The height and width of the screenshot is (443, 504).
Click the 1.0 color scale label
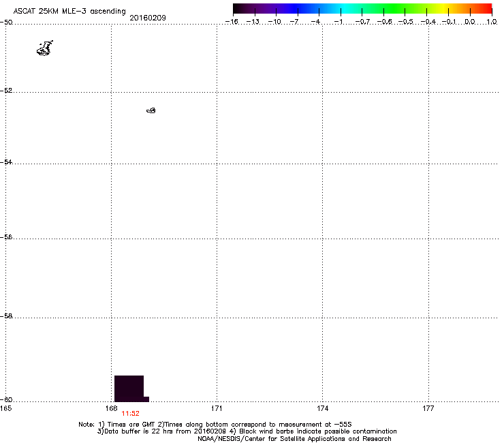492,22
